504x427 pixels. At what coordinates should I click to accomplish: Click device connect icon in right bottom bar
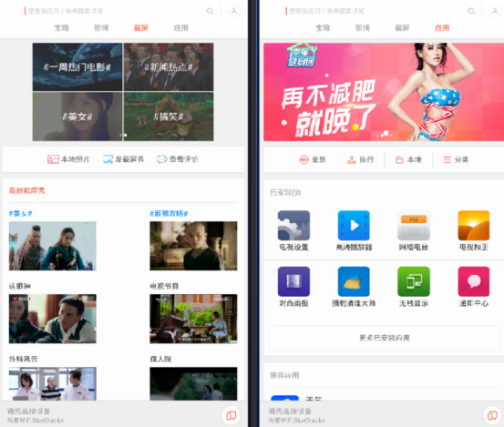[x=492, y=415]
